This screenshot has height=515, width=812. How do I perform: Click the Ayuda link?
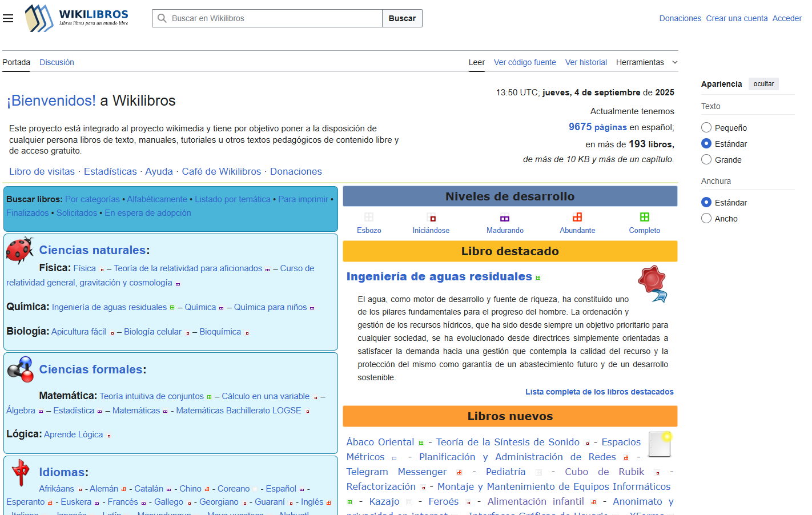click(159, 171)
